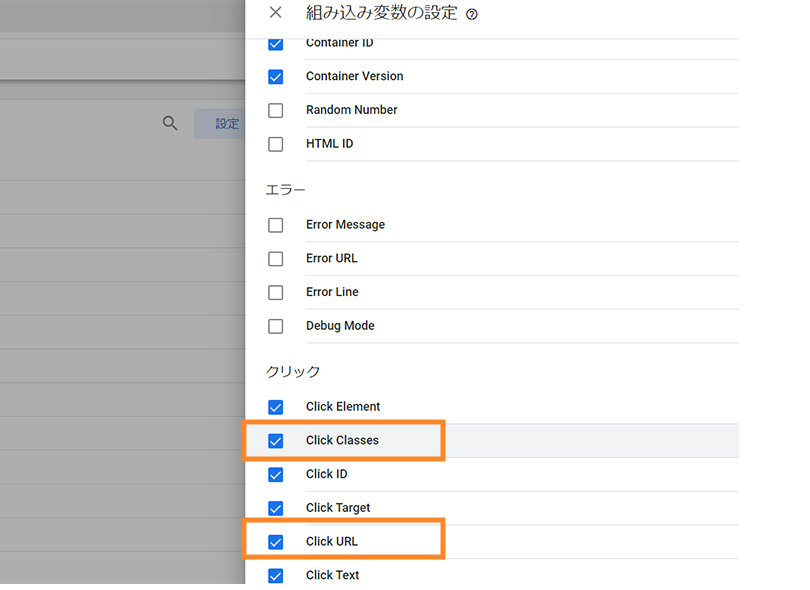810x590 pixels.
Task: Enable the Error URL checkbox
Action: 276,259
